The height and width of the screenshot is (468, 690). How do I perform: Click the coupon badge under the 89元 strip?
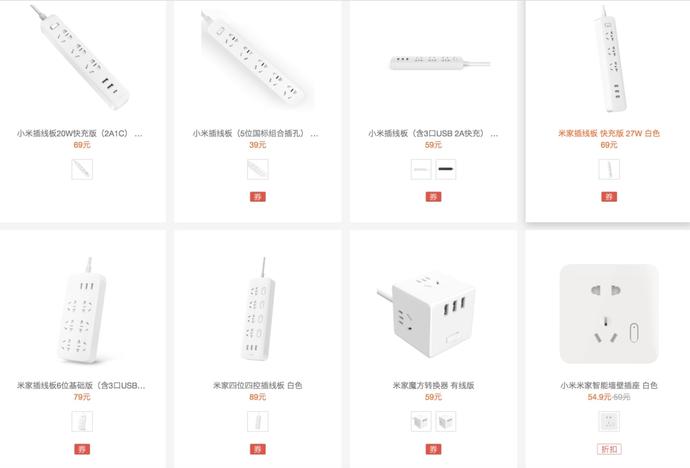pyautogui.click(x=257, y=449)
